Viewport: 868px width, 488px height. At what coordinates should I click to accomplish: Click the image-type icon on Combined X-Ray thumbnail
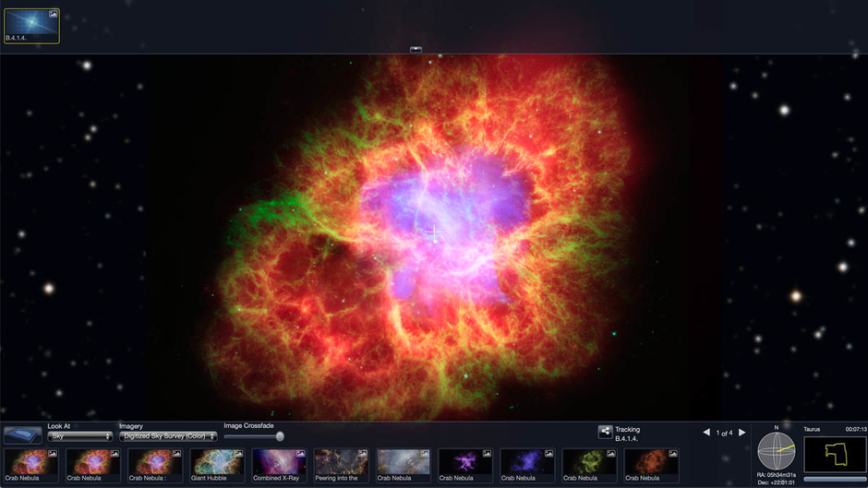click(x=301, y=454)
